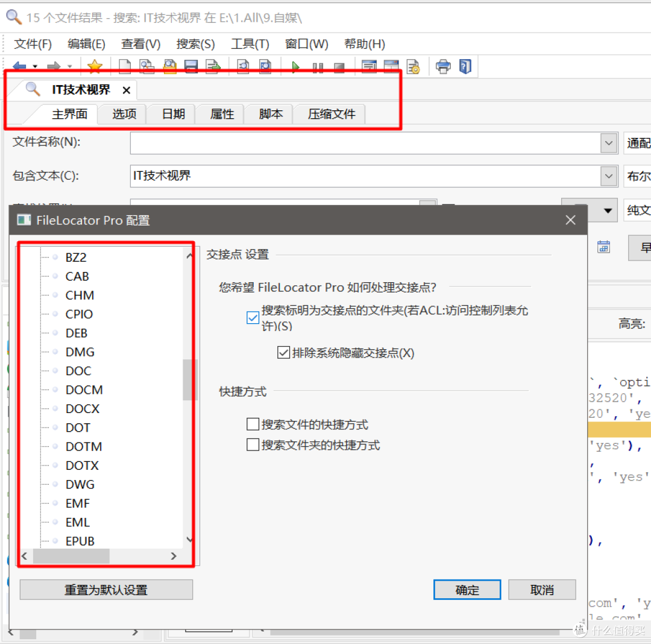Click the 取消 button

542,590
